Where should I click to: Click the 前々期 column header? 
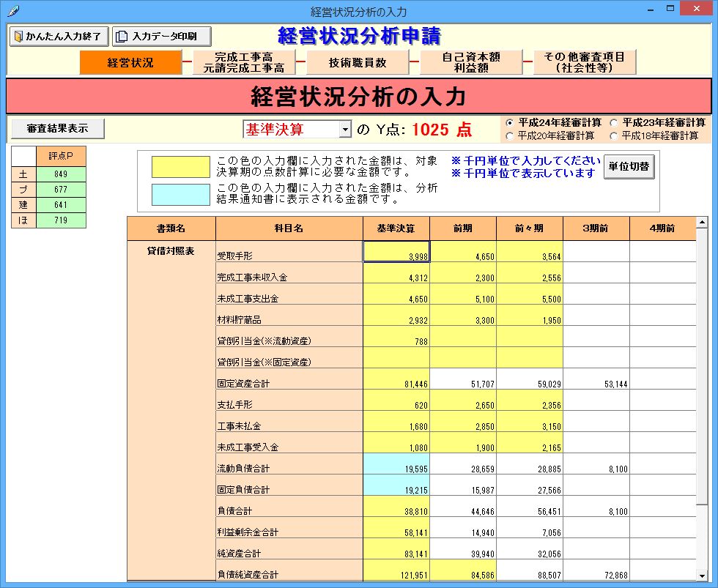529,228
